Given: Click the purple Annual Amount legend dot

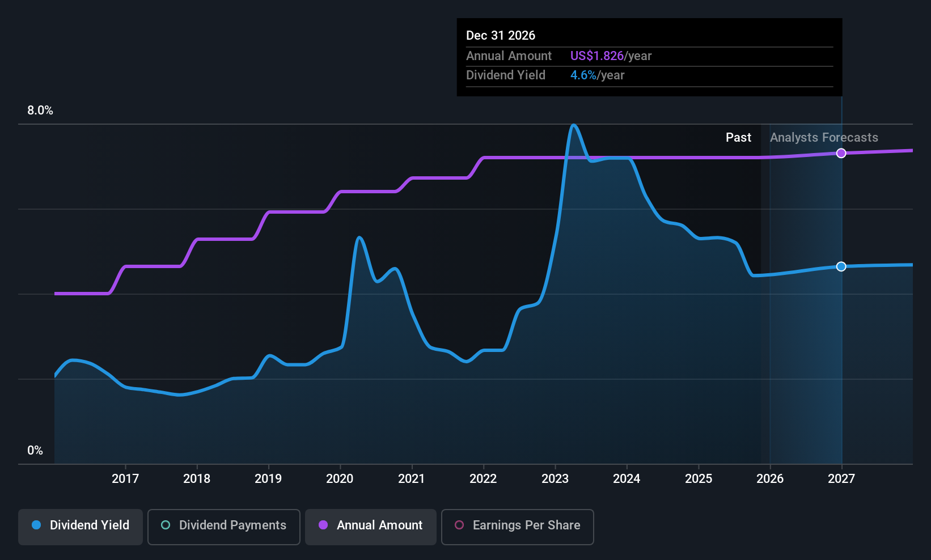Looking at the screenshot, I should click(x=323, y=525).
